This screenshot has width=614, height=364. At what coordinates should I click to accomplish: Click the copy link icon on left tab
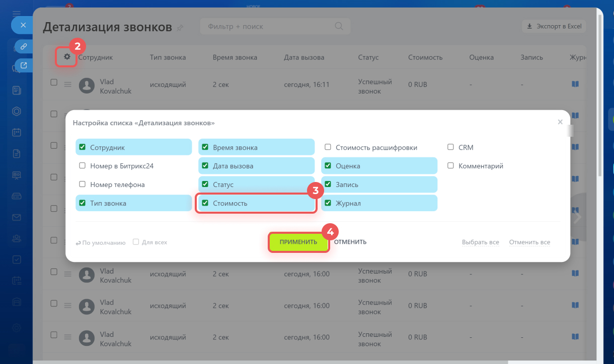23,47
